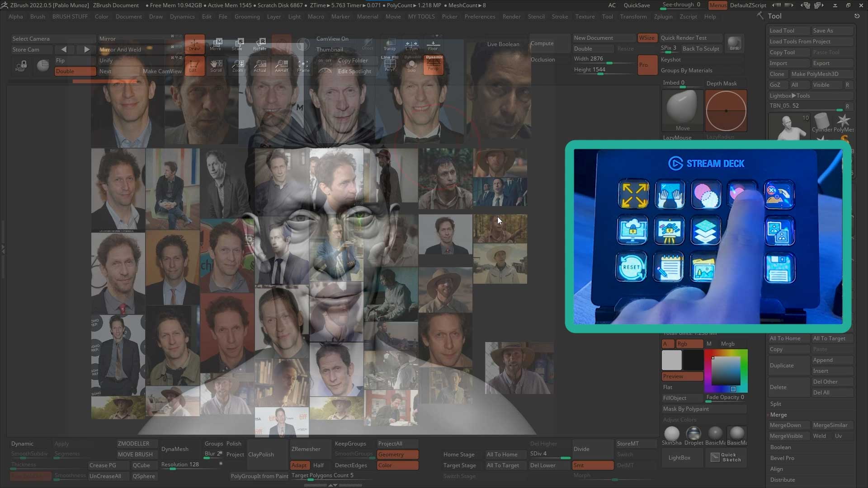The height and width of the screenshot is (488, 868).
Task: Click the BPR render icon
Action: click(735, 43)
